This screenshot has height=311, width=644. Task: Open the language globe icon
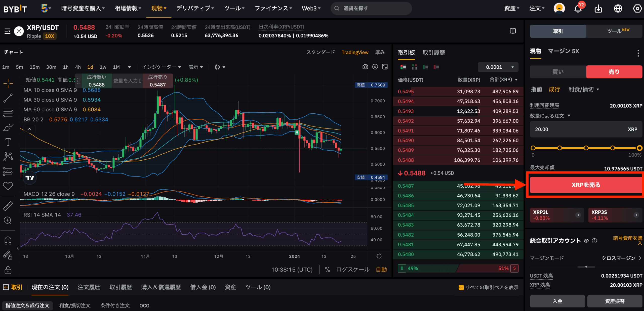(618, 9)
